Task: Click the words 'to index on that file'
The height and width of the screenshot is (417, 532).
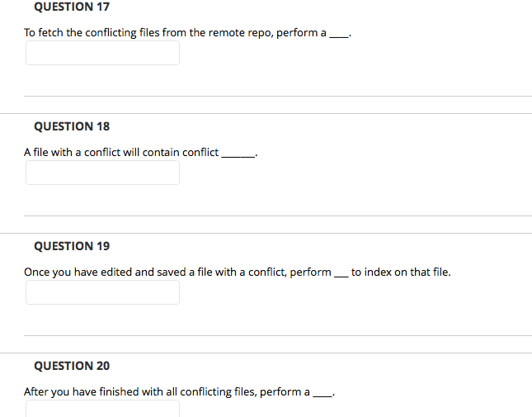Action: coord(401,272)
